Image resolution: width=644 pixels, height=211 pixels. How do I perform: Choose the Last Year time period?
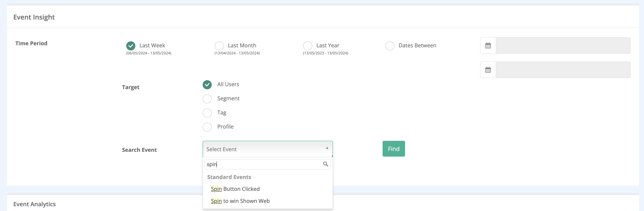pos(307,46)
